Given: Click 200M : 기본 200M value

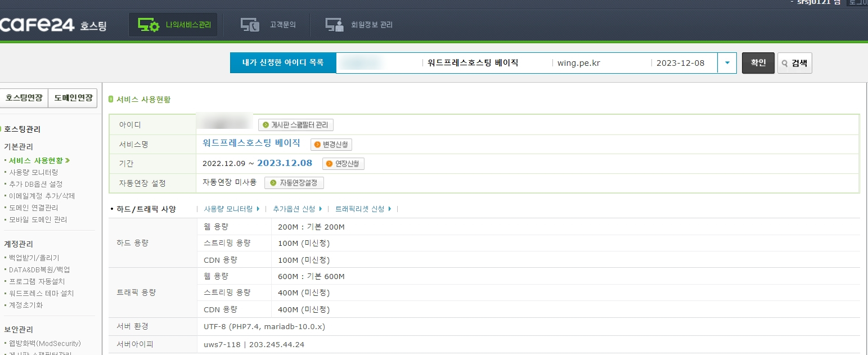Looking at the screenshot, I should click(311, 227).
